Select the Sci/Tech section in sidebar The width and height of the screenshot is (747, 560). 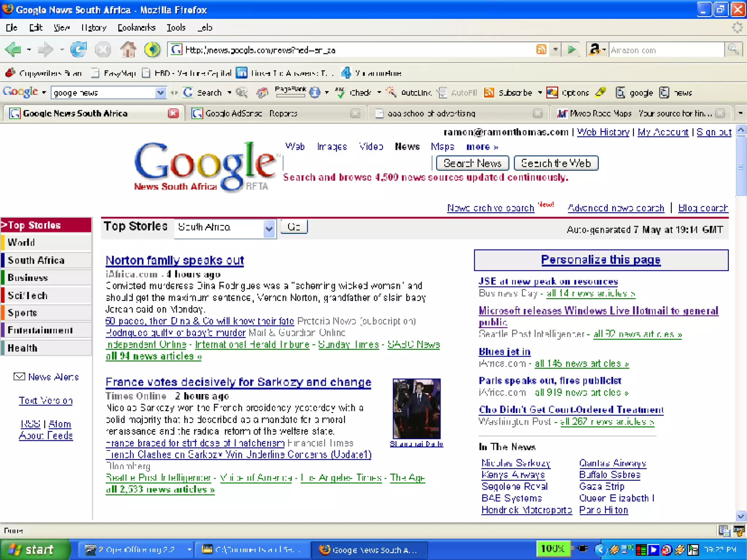tap(46, 295)
